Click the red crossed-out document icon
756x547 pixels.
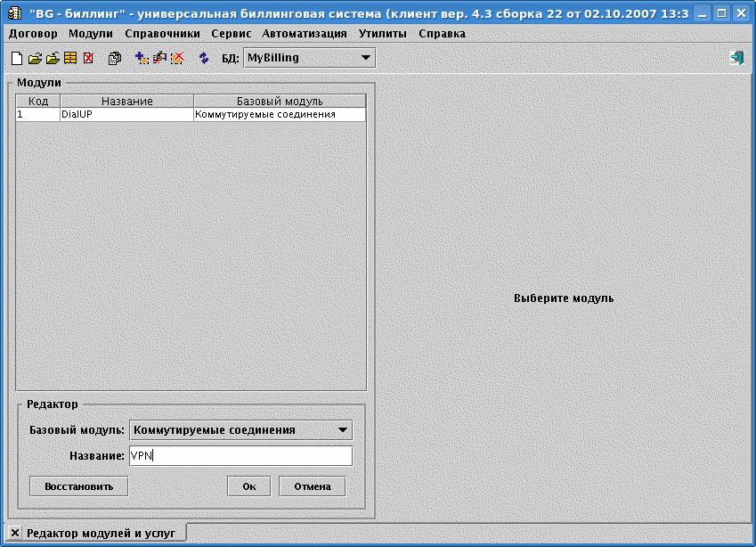(x=88, y=58)
